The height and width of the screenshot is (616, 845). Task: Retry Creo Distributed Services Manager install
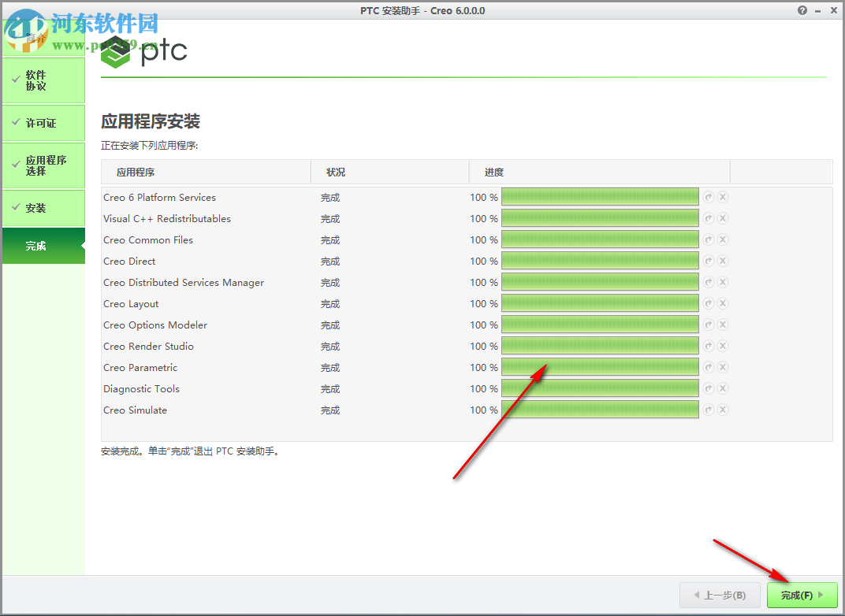pos(708,282)
